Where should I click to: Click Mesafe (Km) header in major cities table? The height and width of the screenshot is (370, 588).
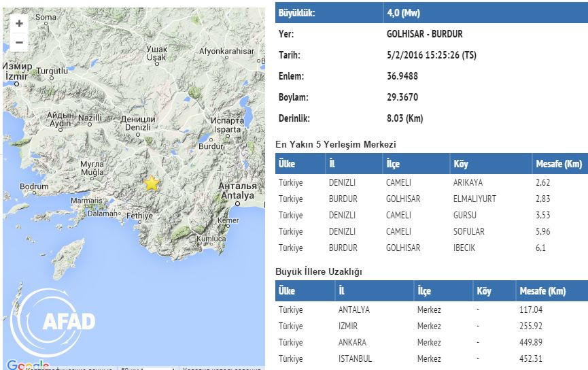click(542, 291)
